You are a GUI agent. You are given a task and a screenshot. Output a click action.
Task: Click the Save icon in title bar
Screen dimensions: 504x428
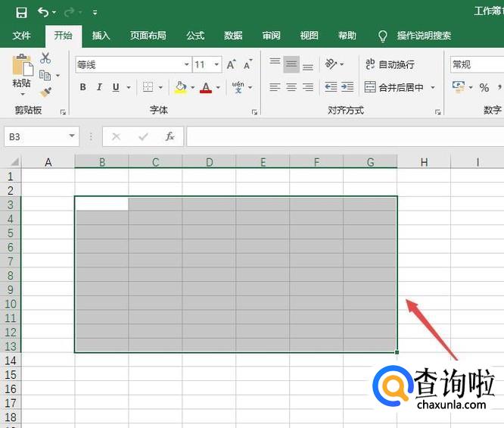[21, 13]
